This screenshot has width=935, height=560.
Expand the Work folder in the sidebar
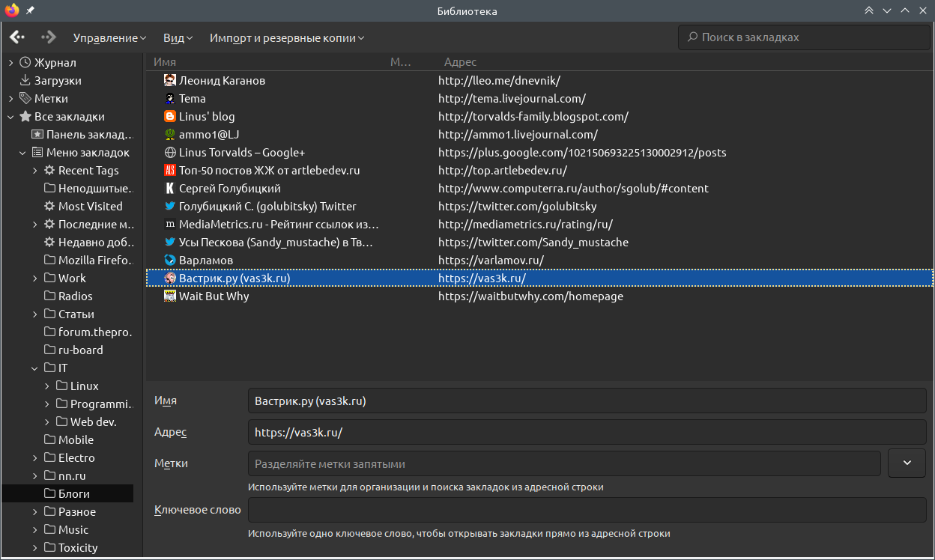pos(35,278)
